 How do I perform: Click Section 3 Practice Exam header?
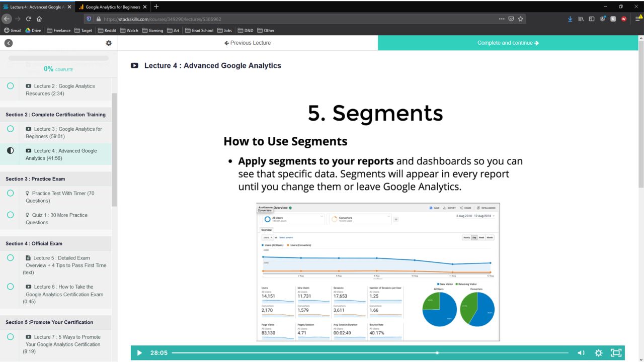click(x=55, y=179)
